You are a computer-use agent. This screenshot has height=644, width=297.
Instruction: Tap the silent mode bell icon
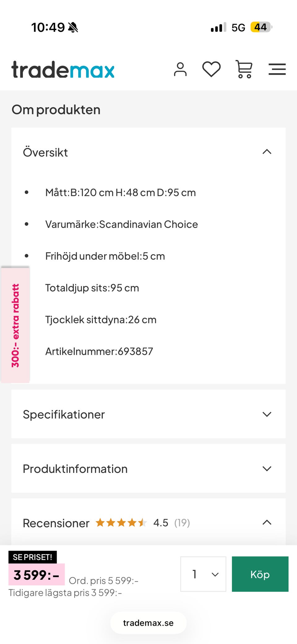[x=73, y=27]
